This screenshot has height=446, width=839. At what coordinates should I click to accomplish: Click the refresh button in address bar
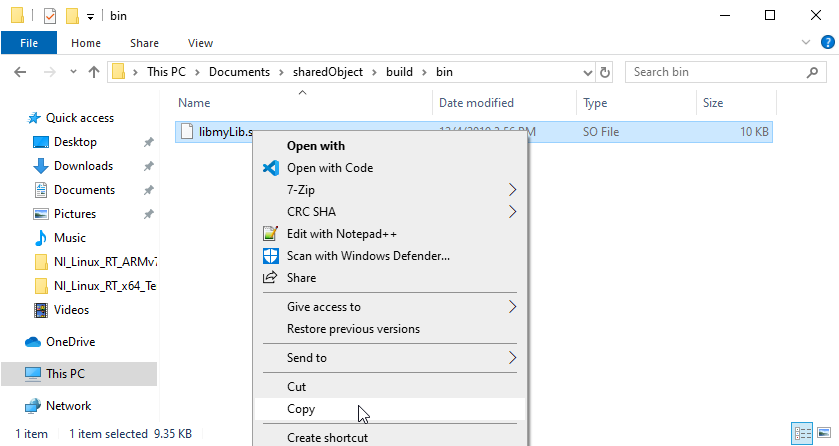click(605, 72)
